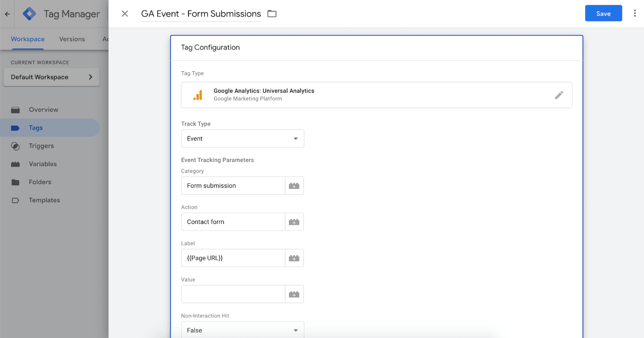
Task: Click the Tag Configuration heading
Action: [210, 48]
